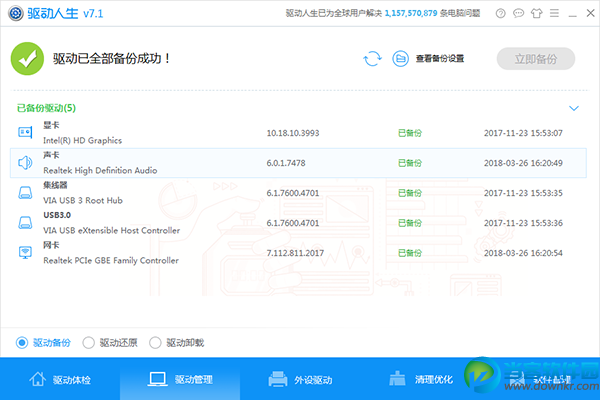
Task: Click version 6.0.1.7478 text
Action: click(x=286, y=163)
